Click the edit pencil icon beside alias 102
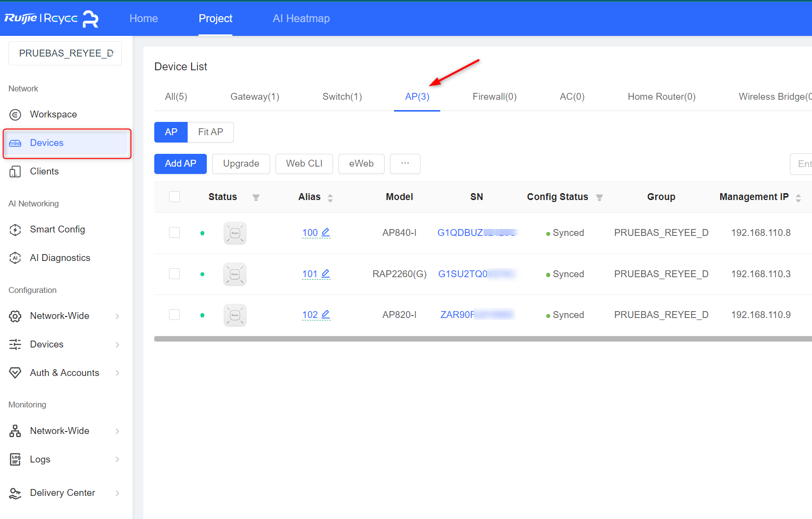Viewport: 812px width, 519px height. pos(326,314)
